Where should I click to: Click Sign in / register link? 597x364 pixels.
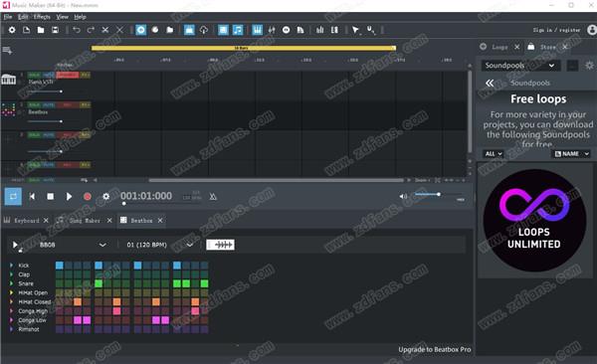(x=556, y=30)
